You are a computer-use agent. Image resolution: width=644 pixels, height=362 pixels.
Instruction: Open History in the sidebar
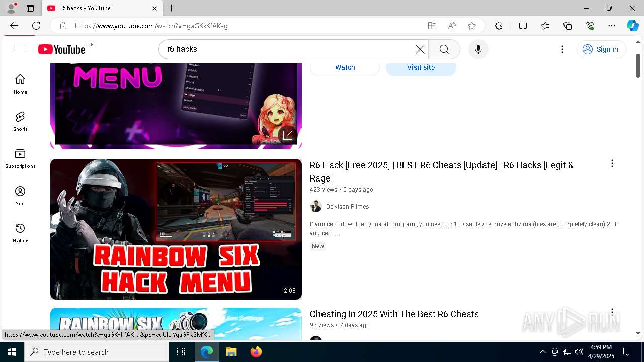point(20,233)
